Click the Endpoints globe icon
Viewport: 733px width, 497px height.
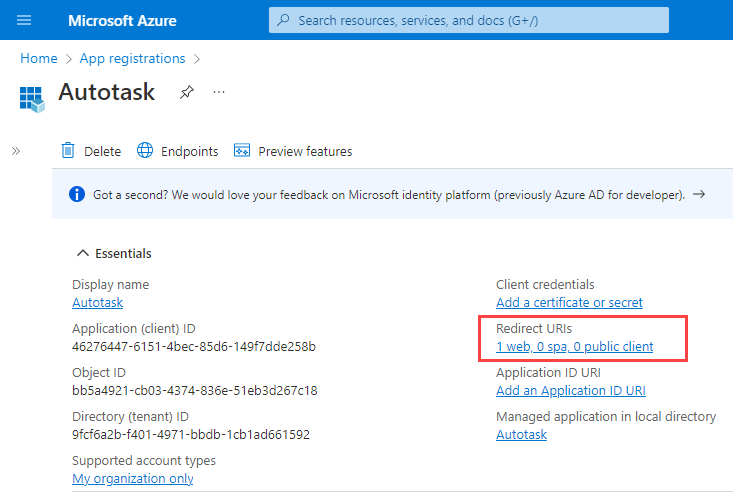145,151
